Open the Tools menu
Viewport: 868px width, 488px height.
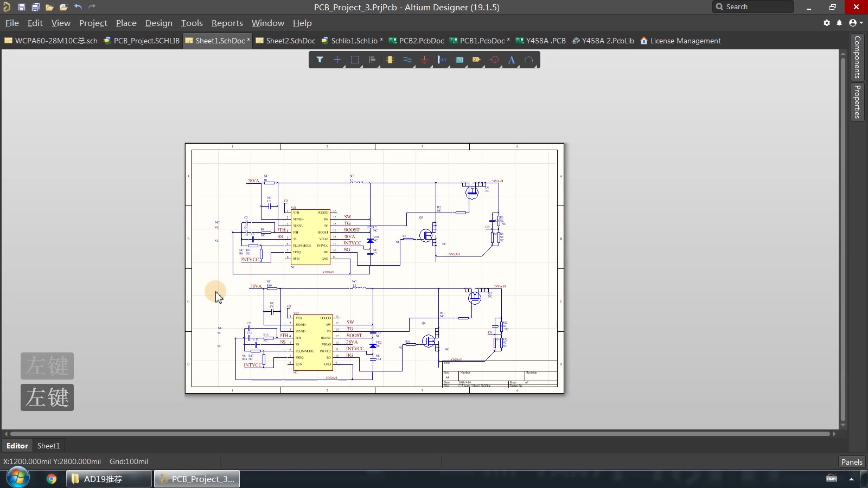pos(192,23)
